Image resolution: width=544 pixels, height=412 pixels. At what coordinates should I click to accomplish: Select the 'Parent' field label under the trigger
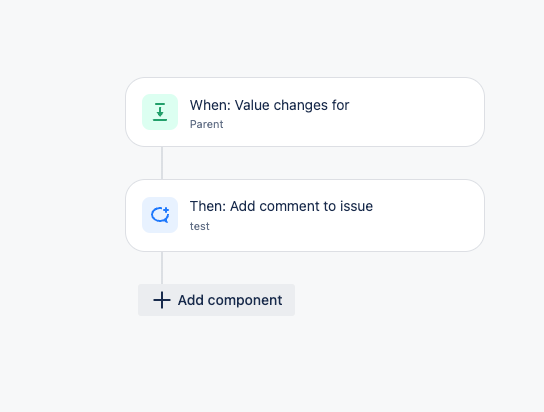click(206, 124)
